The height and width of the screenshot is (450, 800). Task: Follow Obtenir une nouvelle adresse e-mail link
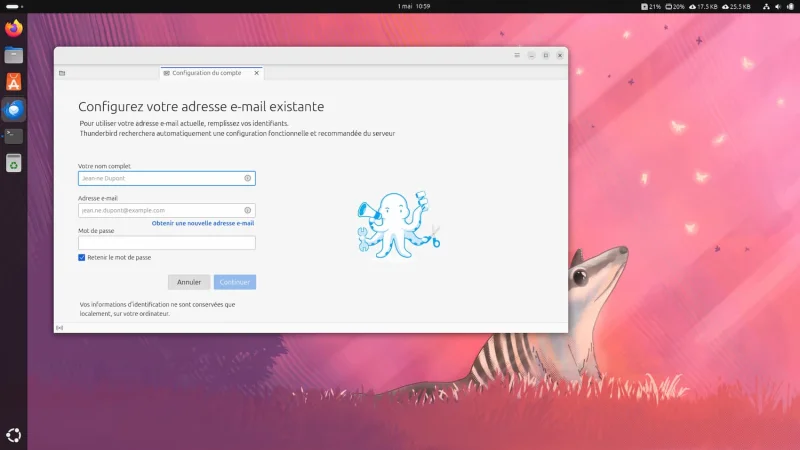coord(203,223)
